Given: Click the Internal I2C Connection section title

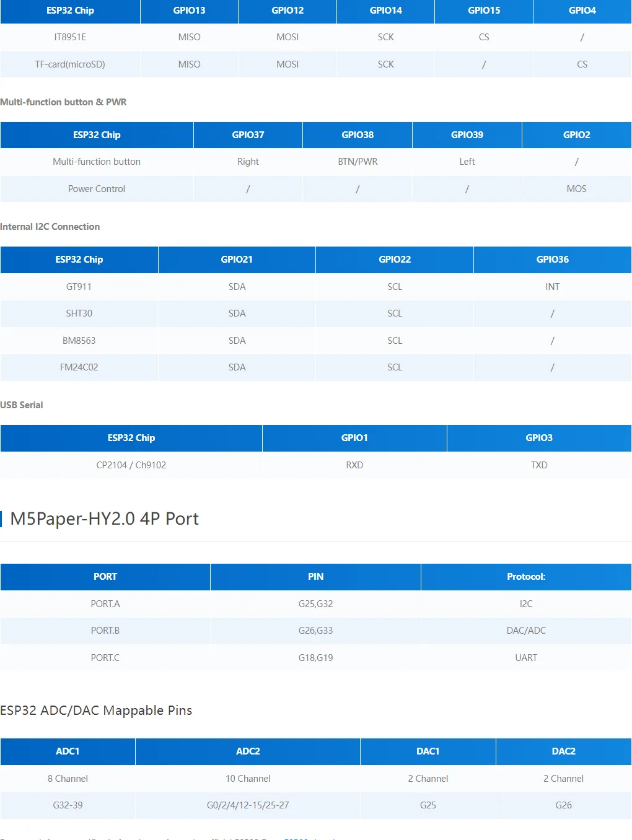Looking at the screenshot, I should tap(50, 227).
